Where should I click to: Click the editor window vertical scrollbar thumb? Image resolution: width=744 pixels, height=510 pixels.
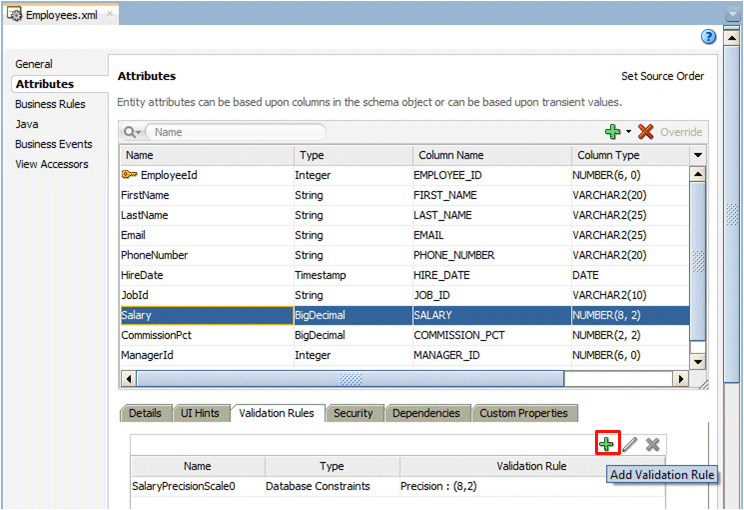(732, 213)
